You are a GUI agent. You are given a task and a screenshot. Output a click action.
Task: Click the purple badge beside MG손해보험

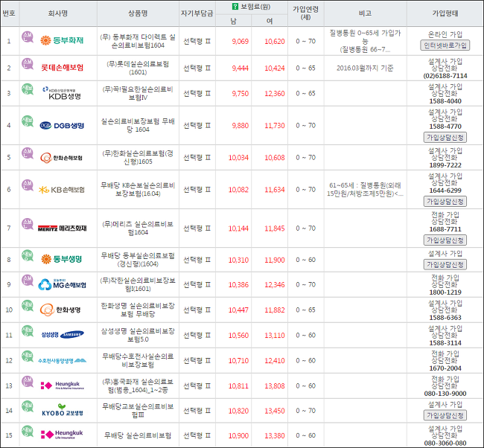click(28, 280)
